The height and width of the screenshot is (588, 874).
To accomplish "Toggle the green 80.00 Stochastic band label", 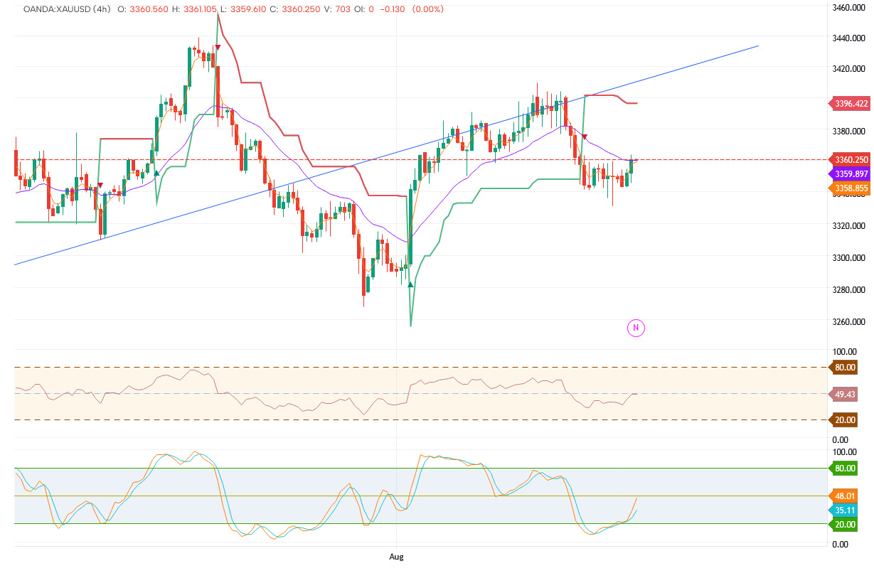I will (x=843, y=468).
